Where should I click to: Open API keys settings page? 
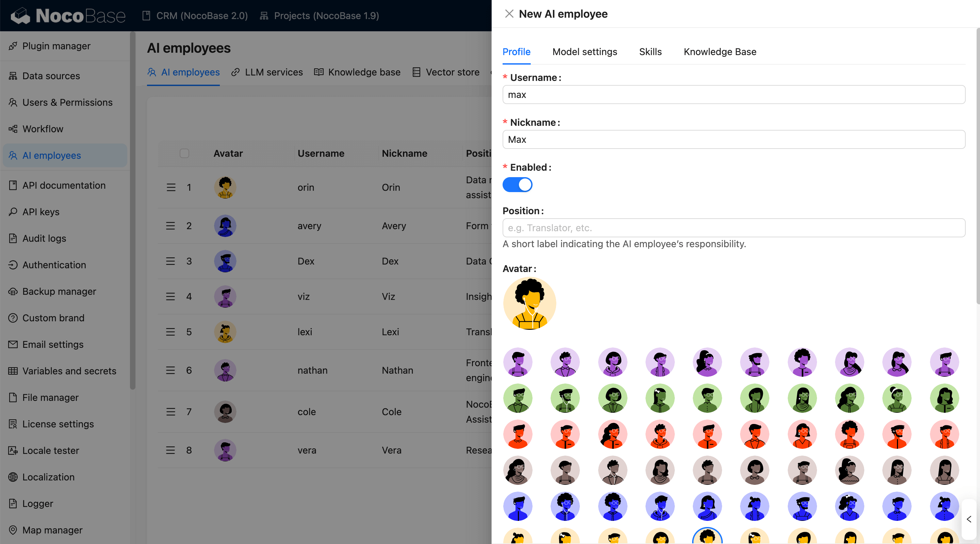41,212
